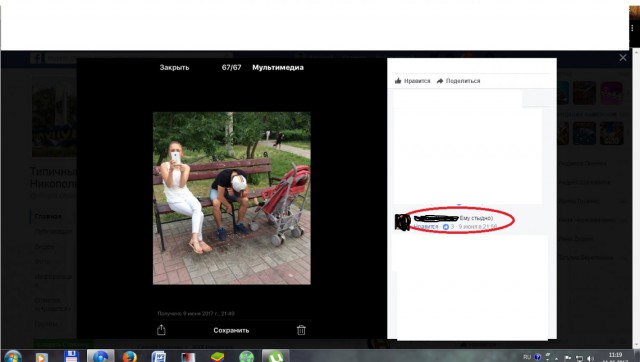The image size is (640, 362).
Task: Open the BlueStacks icon in the taskbar
Action: (217, 357)
